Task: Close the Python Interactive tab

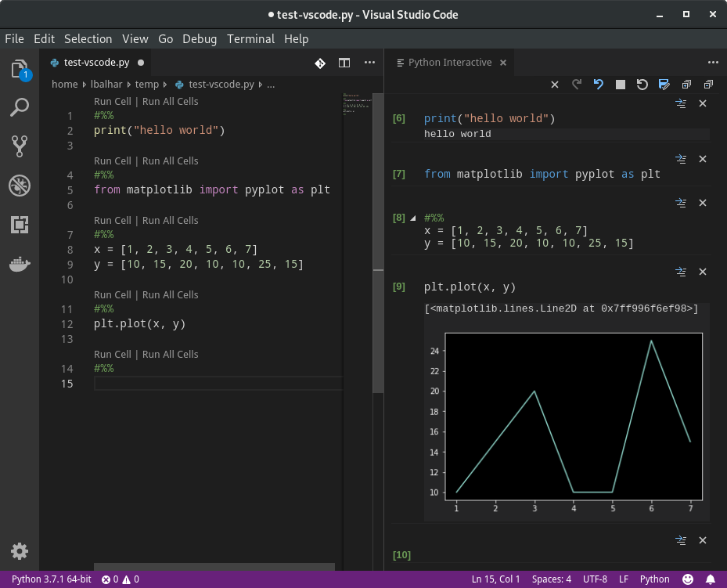Action: point(503,63)
